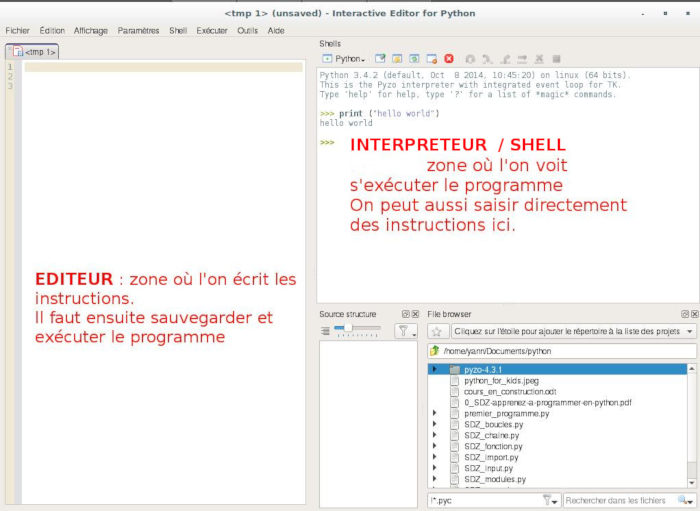
Task: Click the file list scrollbar up arrow
Action: coord(692,369)
